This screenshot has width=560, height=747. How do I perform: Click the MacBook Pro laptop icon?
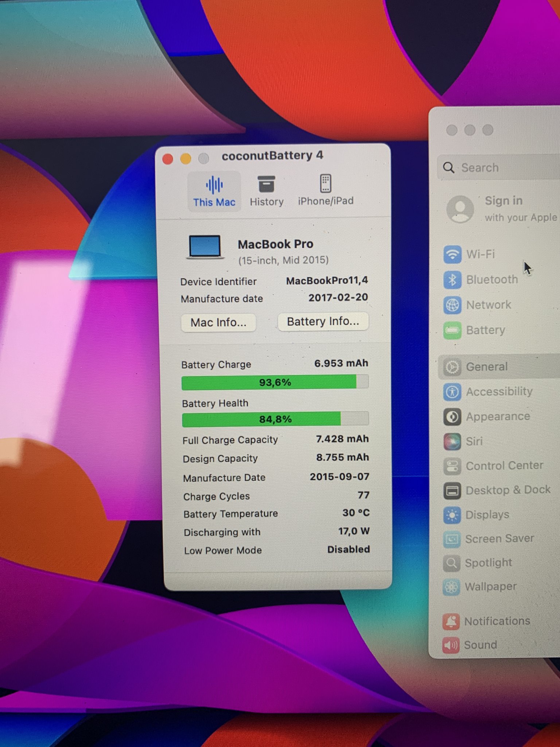pyautogui.click(x=205, y=247)
